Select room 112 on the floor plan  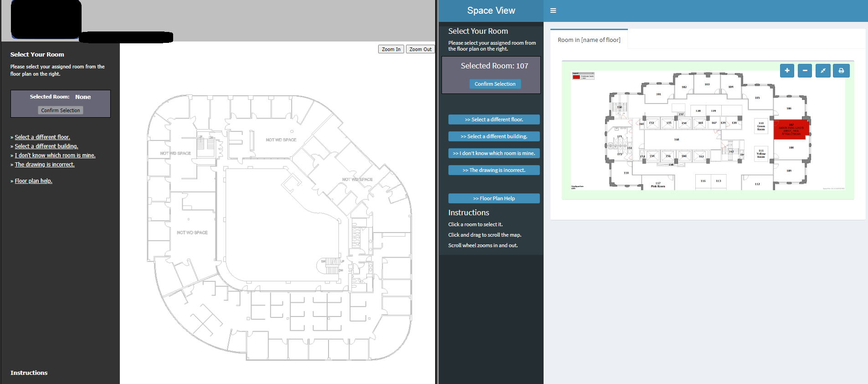tap(757, 184)
